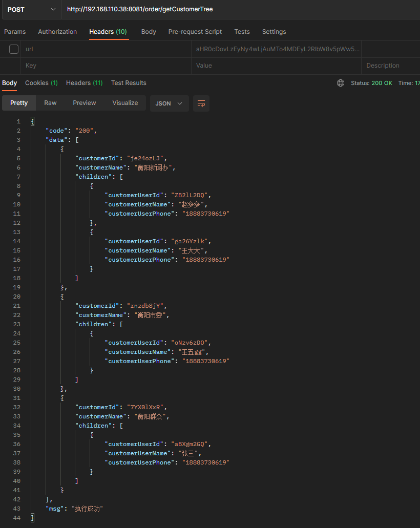420x528 pixels.
Task: Switch to Raw response view
Action: click(x=50, y=103)
